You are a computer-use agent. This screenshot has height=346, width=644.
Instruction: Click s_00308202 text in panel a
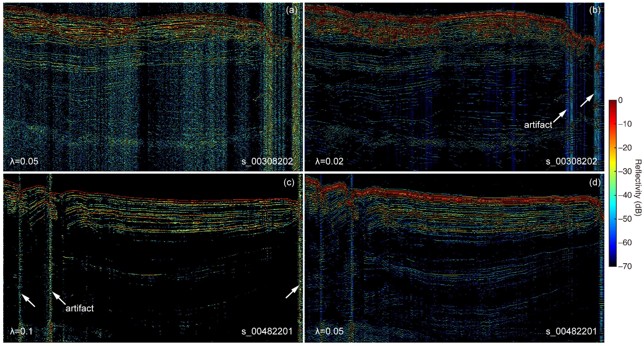point(267,161)
